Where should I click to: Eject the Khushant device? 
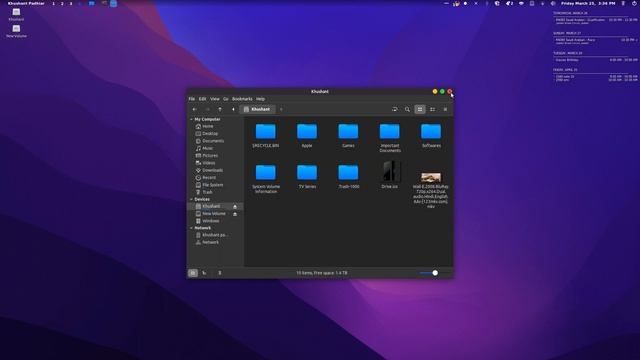click(235, 207)
